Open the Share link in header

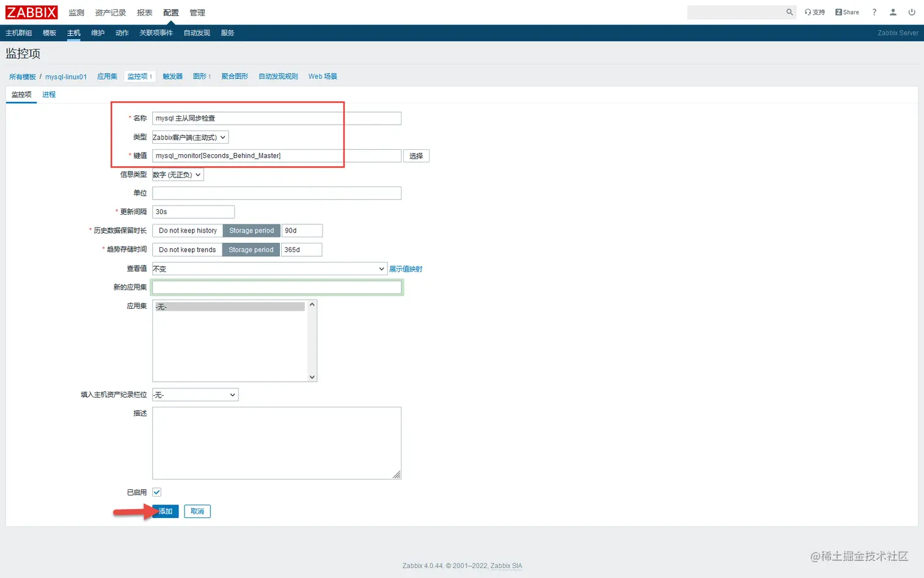(847, 12)
